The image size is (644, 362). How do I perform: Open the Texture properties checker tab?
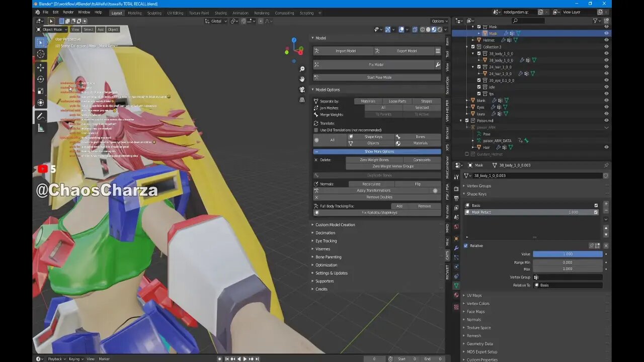coord(456,307)
